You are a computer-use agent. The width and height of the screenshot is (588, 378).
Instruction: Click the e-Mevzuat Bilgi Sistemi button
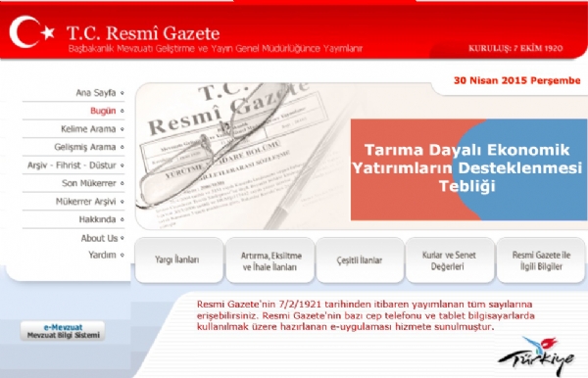click(x=63, y=331)
